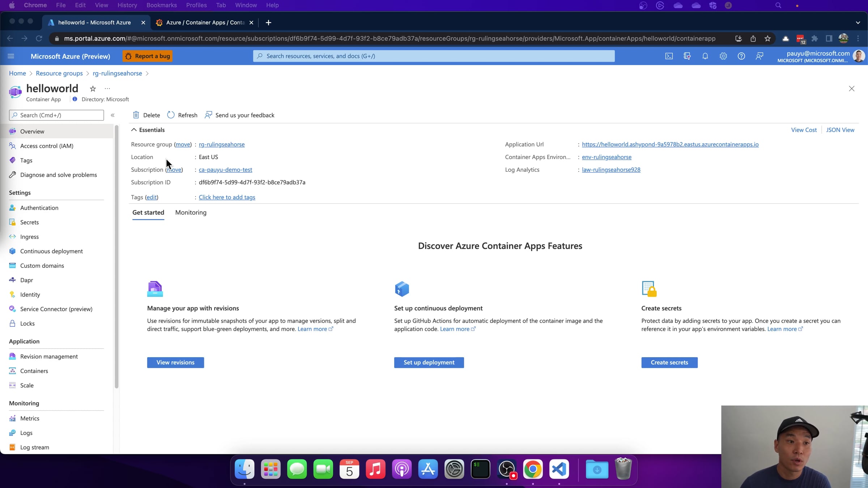
Task: Click the Create secrets button
Action: coord(669,362)
